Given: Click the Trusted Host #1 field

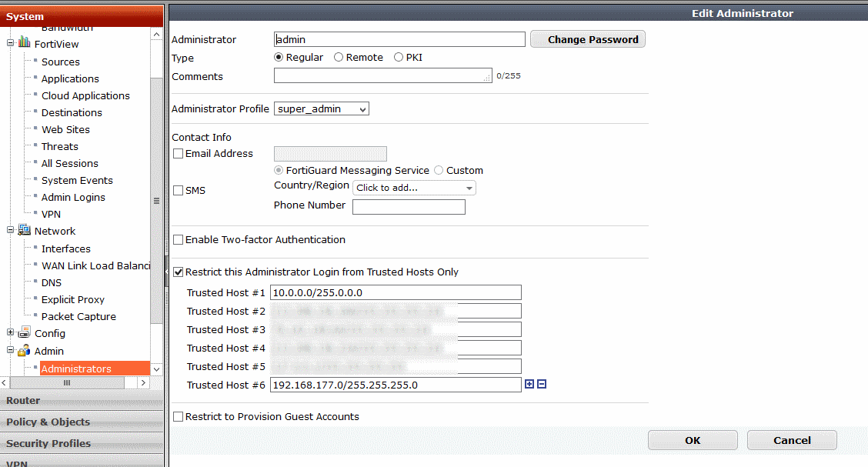Looking at the screenshot, I should [x=396, y=292].
